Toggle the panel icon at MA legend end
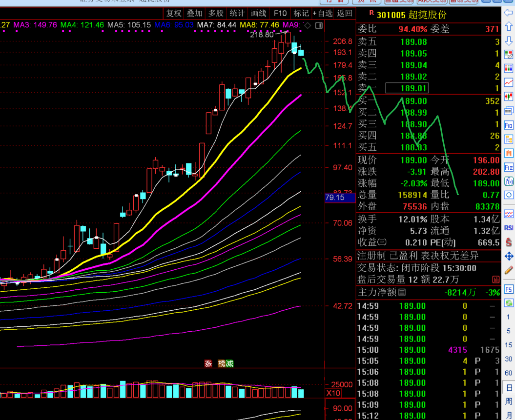This screenshot has height=420, width=515. click(319, 25)
